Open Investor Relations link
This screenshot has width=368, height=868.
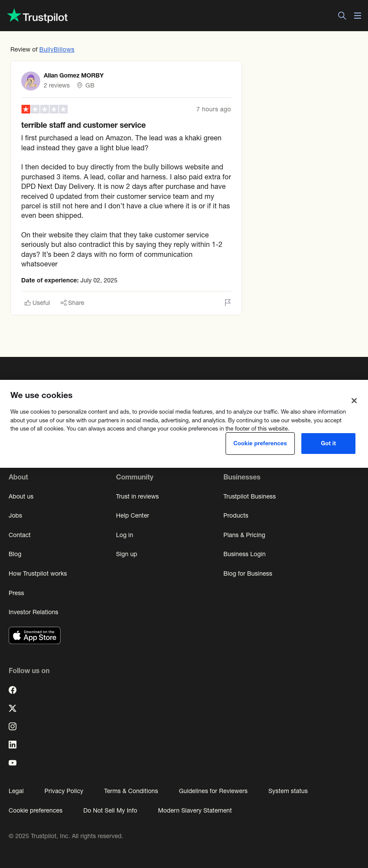point(33,612)
